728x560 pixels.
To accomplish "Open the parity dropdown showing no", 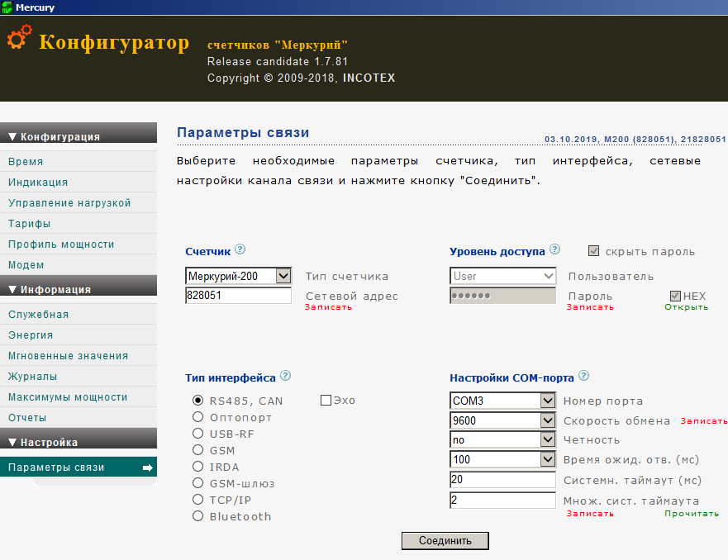I will [x=502, y=439].
